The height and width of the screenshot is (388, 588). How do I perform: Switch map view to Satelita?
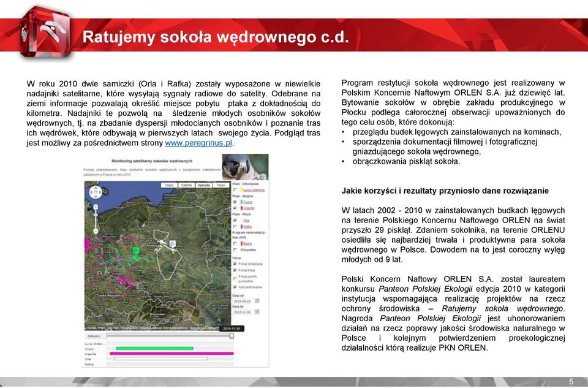[186, 185]
